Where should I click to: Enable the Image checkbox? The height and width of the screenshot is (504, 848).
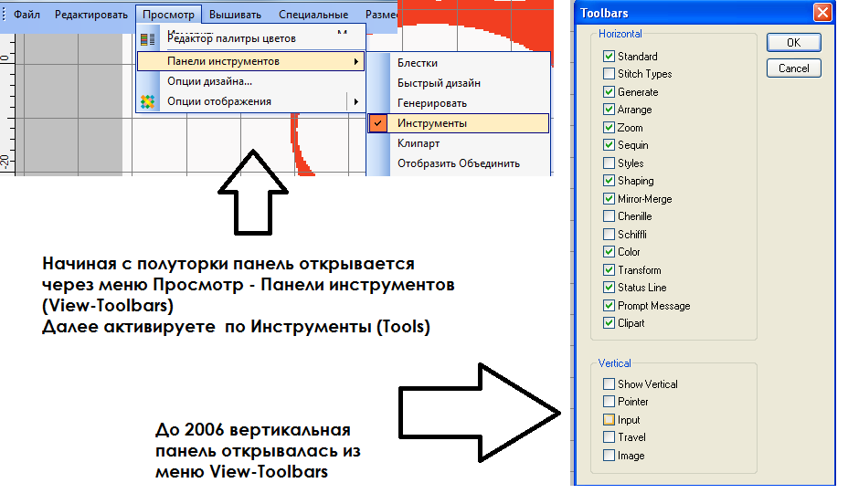(x=609, y=456)
